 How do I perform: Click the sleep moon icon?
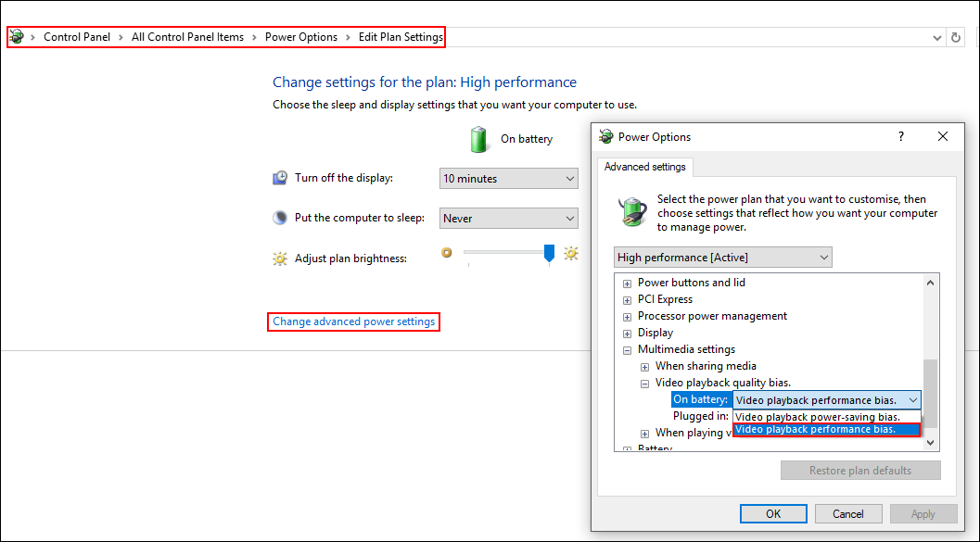click(x=280, y=218)
